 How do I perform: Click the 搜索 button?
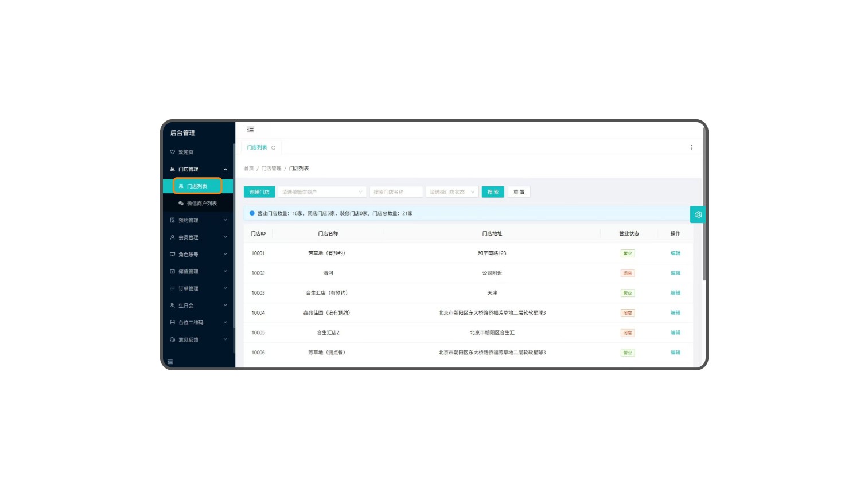coord(493,192)
